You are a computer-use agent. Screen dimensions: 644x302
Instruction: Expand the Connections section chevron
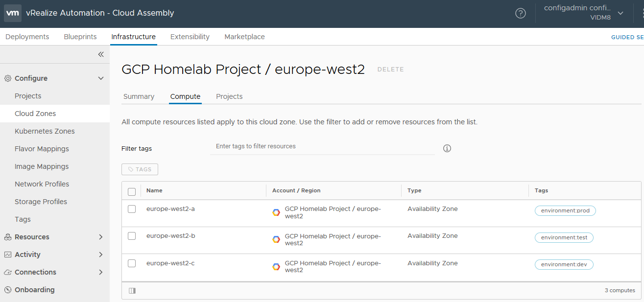(x=101, y=272)
